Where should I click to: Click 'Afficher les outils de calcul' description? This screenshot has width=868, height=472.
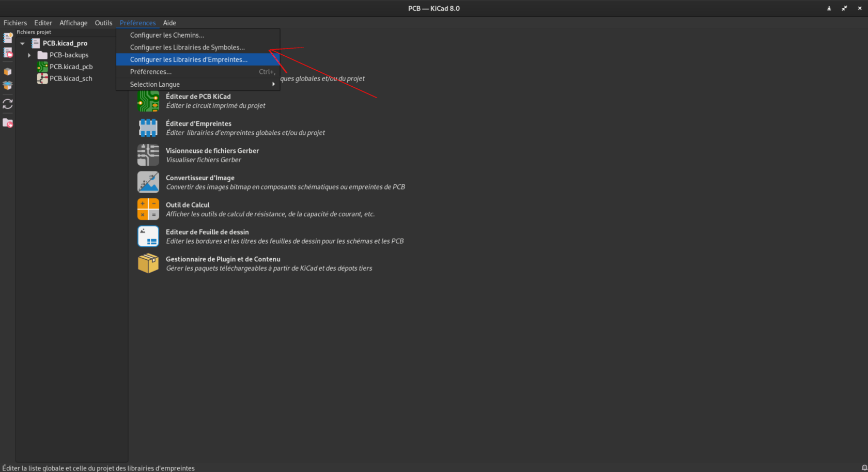pyautogui.click(x=270, y=214)
